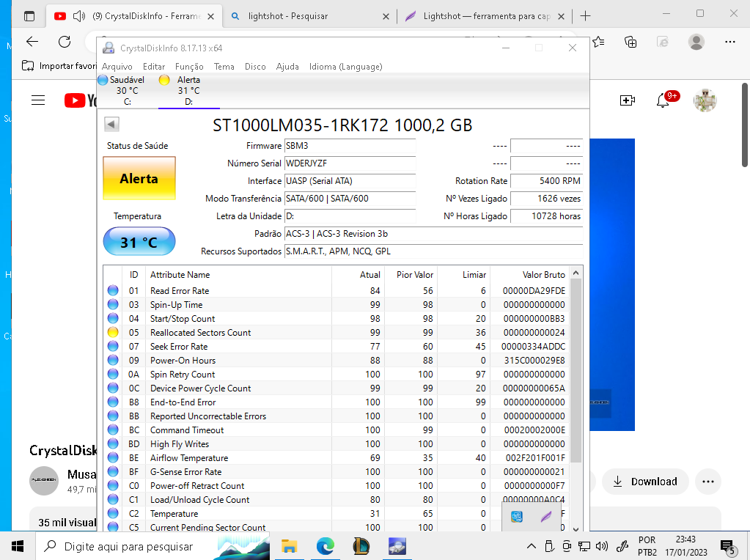This screenshot has height=560, width=750.
Task: Open Edge settings and more menu
Action: click(730, 42)
